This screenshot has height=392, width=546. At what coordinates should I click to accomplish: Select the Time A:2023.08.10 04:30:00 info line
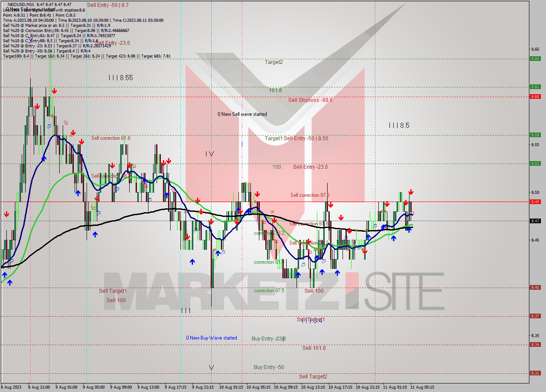pyautogui.click(x=83, y=20)
